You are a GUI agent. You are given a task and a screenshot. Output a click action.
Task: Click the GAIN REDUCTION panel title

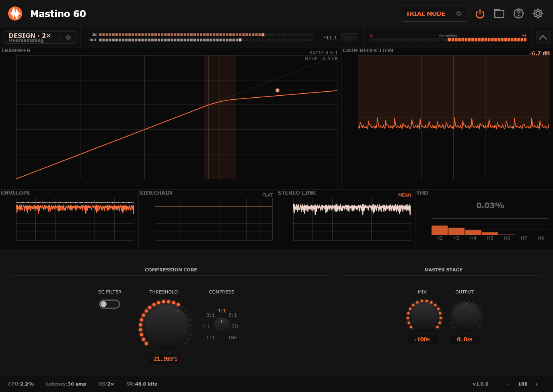click(x=368, y=50)
